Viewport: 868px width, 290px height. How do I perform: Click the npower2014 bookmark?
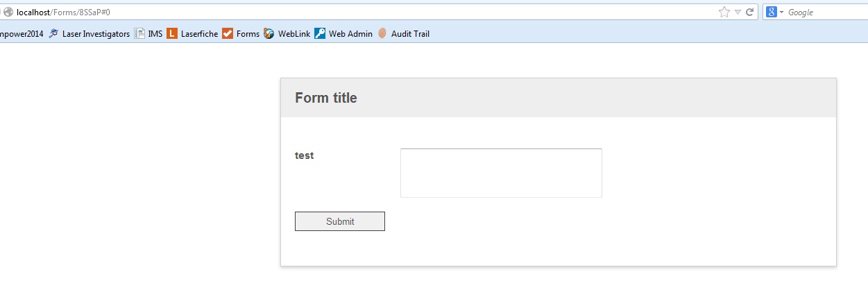click(x=21, y=33)
